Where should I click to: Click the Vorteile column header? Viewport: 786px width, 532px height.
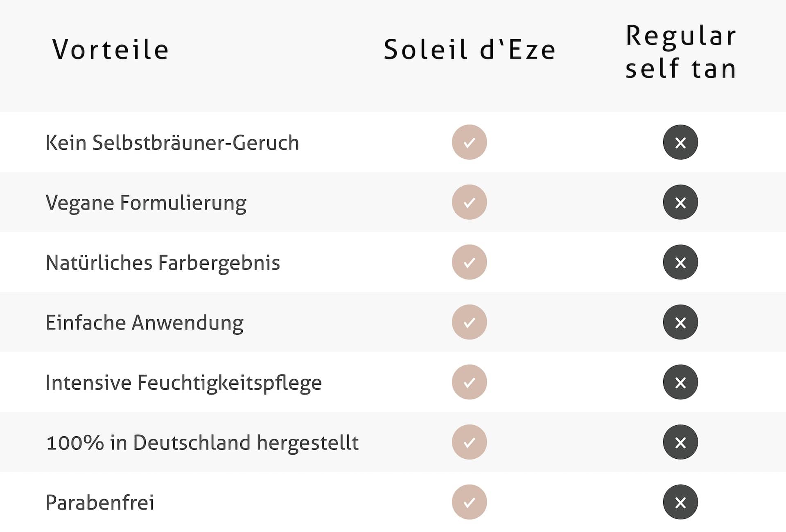111,50
